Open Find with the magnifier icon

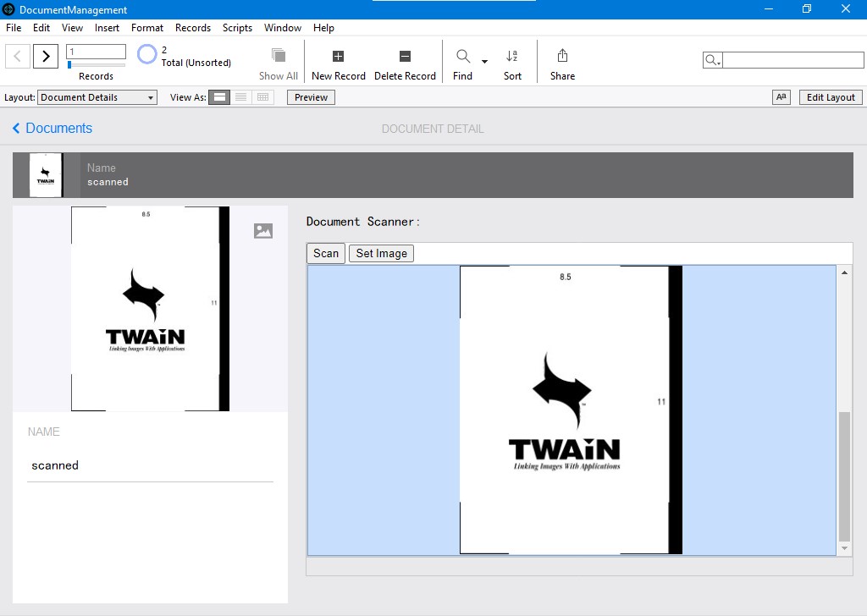(463, 57)
